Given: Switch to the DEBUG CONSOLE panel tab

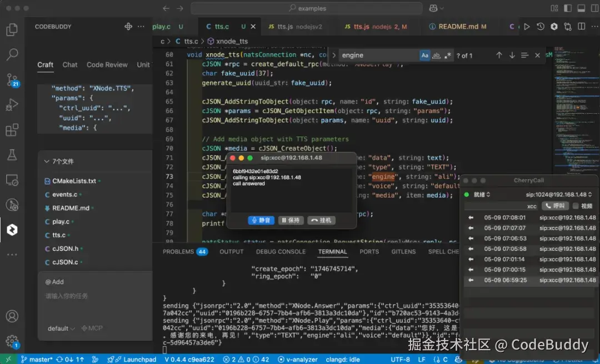Looking at the screenshot, I should tap(281, 251).
